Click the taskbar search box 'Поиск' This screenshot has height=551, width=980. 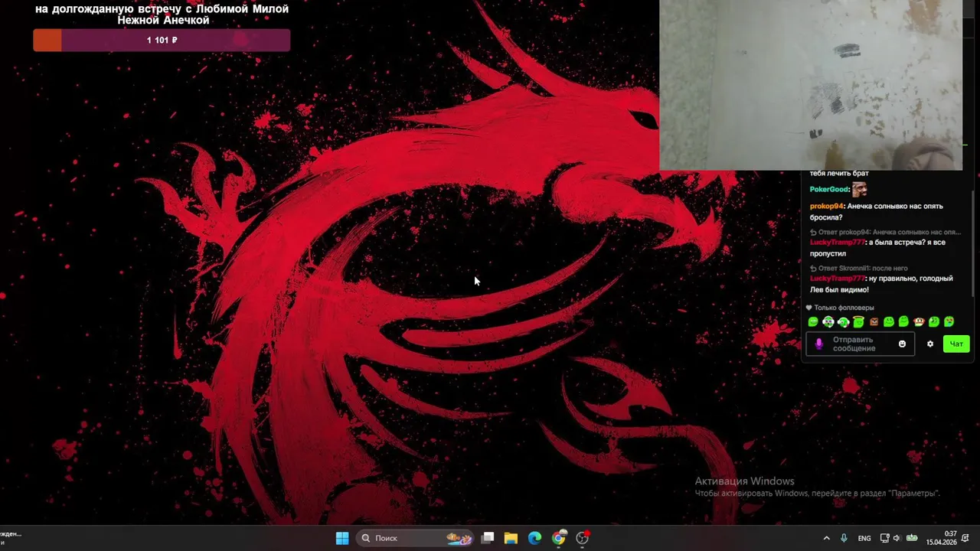point(416,538)
